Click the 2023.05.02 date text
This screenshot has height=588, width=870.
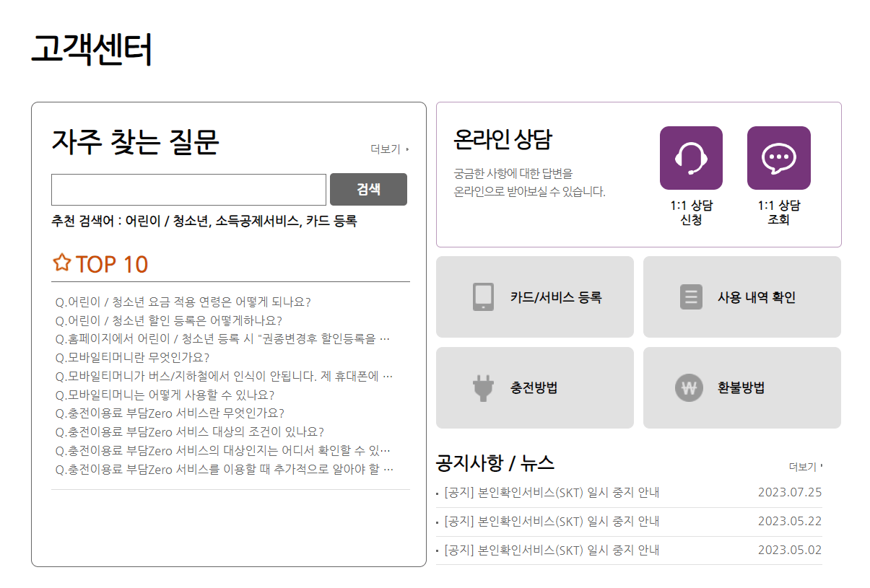[x=790, y=550]
